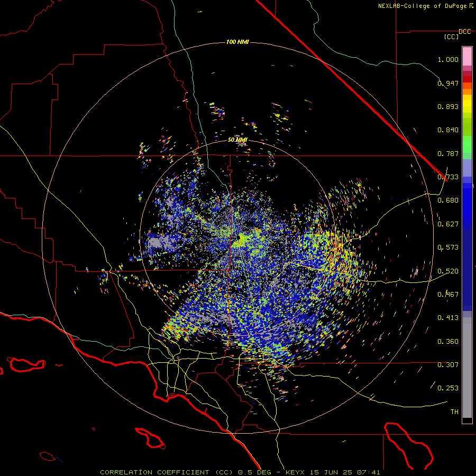Click the 0.893 scale value
Screen dimensions: 476x476
[x=448, y=106]
